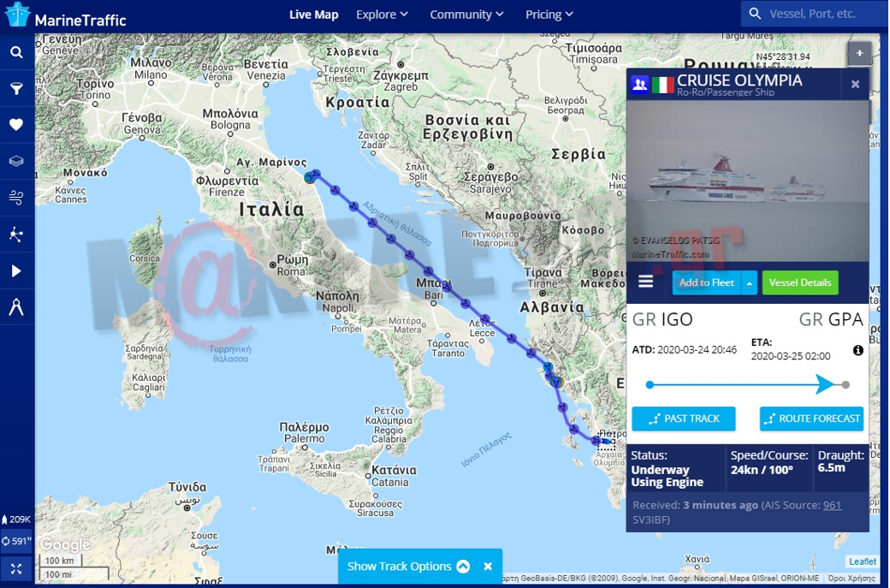Click the MarineTraffic logo
890x588 pixels.
(66, 16)
